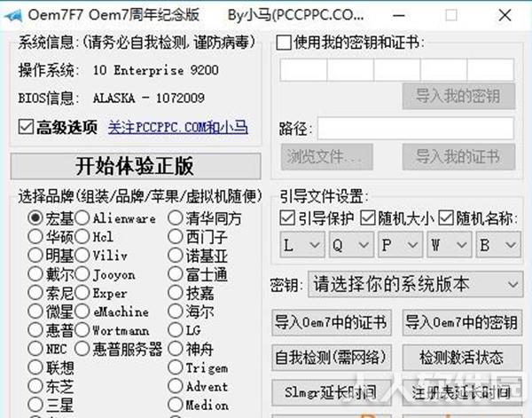Minimize the Oem7F7 window
The height and width of the screenshot is (418, 532).
pos(399,15)
